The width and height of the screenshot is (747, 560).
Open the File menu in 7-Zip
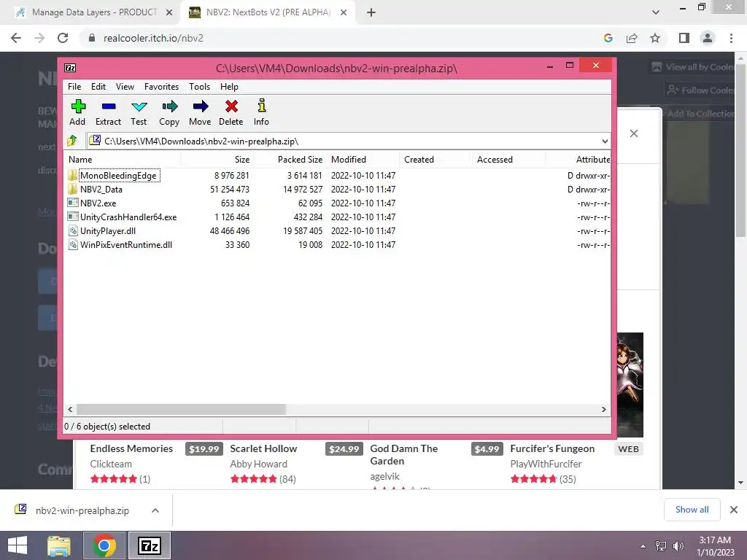(74, 87)
